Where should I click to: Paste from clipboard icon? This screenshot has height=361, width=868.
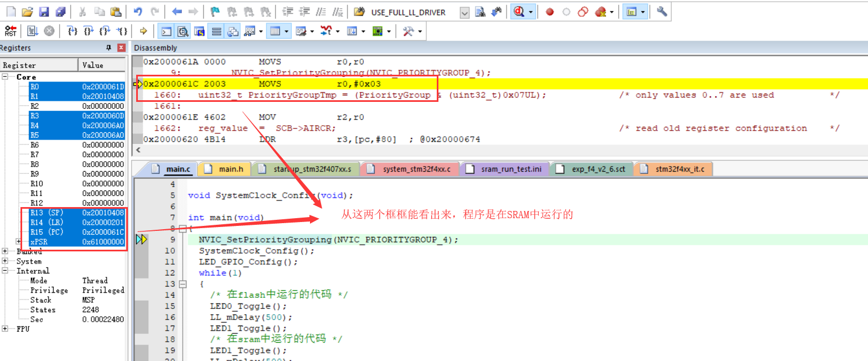(x=116, y=12)
